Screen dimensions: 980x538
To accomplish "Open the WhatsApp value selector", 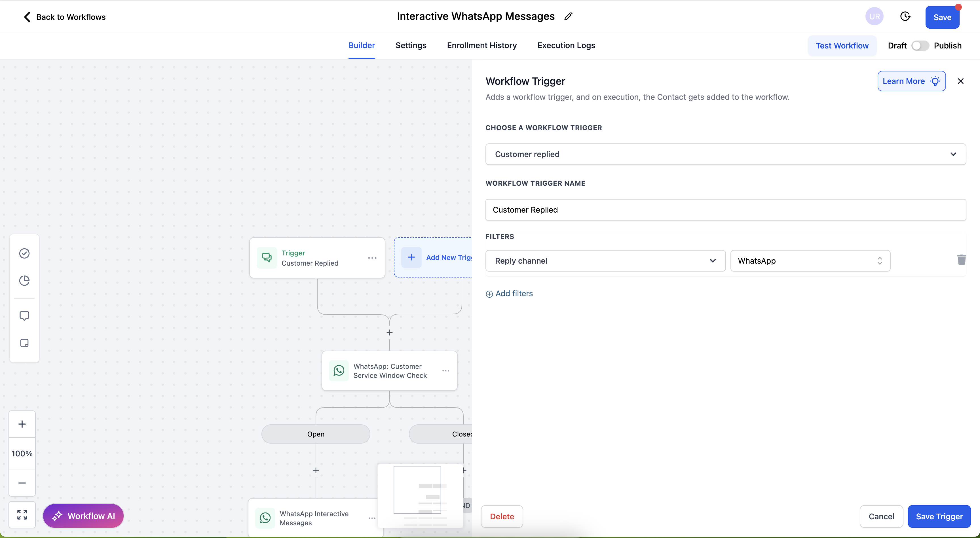I will coord(810,261).
